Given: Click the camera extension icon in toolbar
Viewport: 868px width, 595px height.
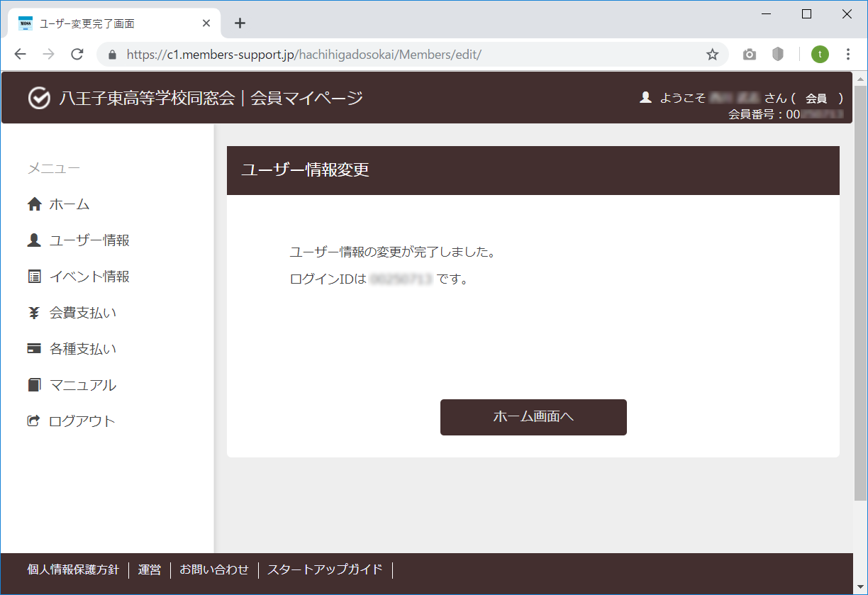Looking at the screenshot, I should click(750, 55).
